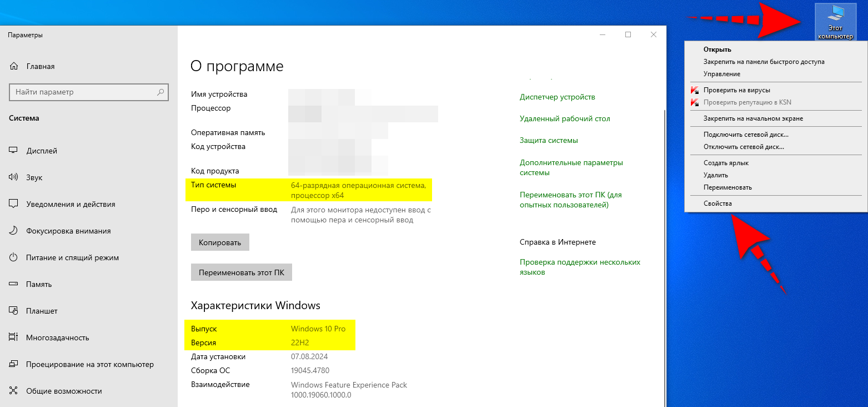Click the Tablet icon in sidebar
Image resolution: width=868 pixels, height=407 pixels.
pos(14,311)
